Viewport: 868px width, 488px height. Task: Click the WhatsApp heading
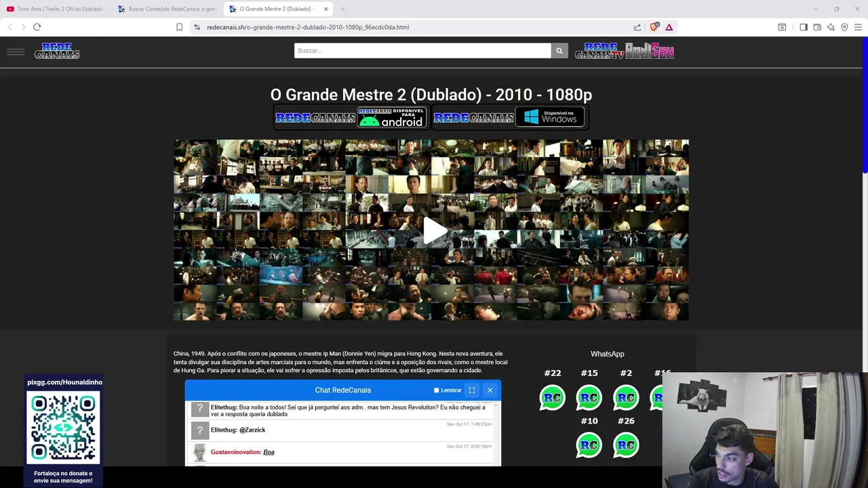607,354
